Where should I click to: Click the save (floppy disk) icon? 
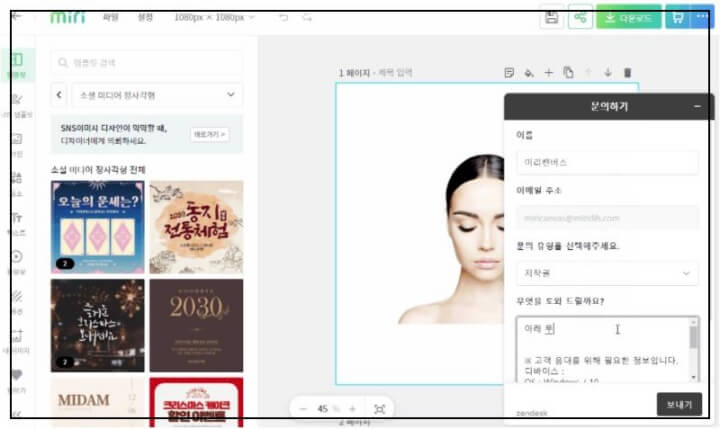(551, 17)
